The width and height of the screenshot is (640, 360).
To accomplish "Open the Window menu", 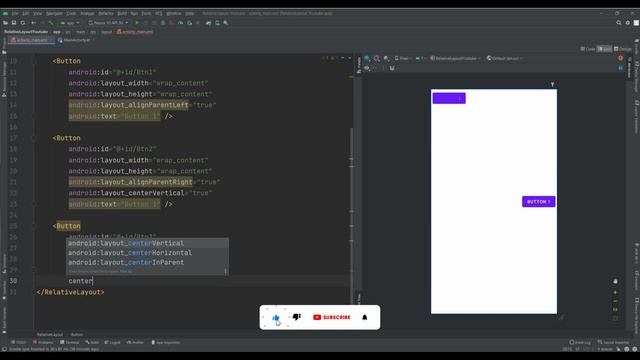I will coord(174,13).
